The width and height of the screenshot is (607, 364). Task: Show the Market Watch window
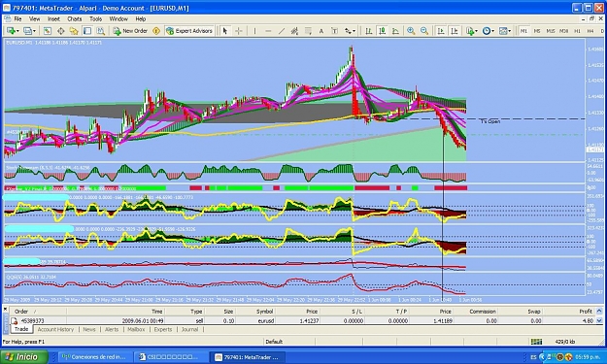(47, 31)
